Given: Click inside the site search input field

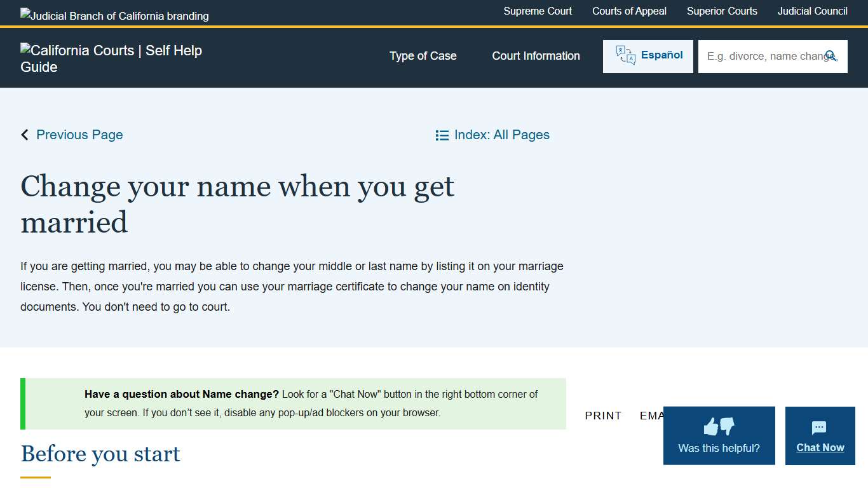Looking at the screenshot, I should (763, 56).
